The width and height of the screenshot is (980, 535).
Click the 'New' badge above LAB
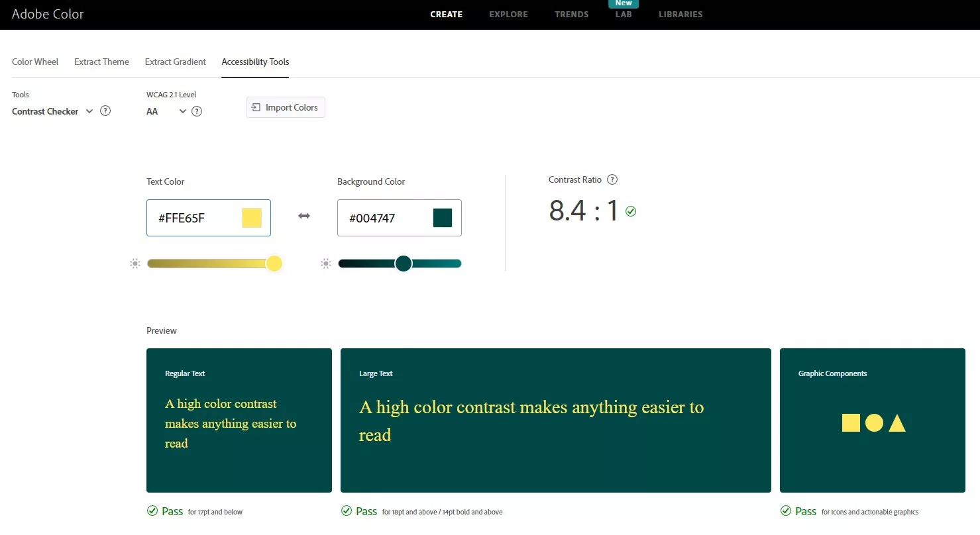point(624,3)
